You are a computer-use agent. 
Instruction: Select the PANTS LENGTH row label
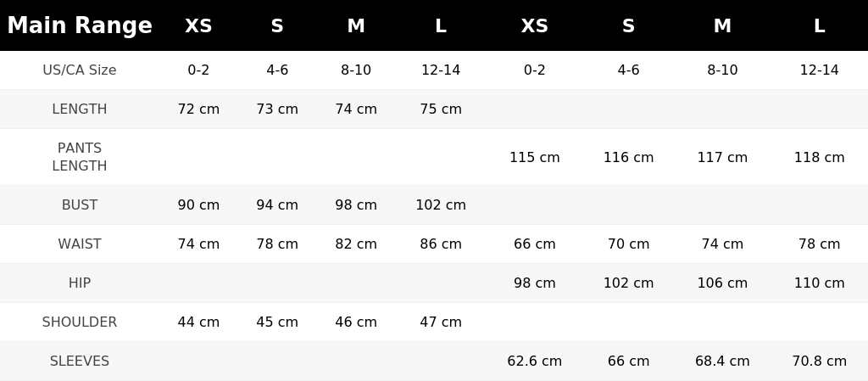(x=80, y=157)
